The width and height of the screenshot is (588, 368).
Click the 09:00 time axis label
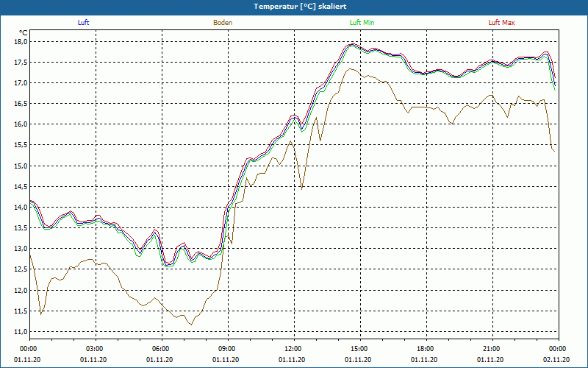pos(228,349)
